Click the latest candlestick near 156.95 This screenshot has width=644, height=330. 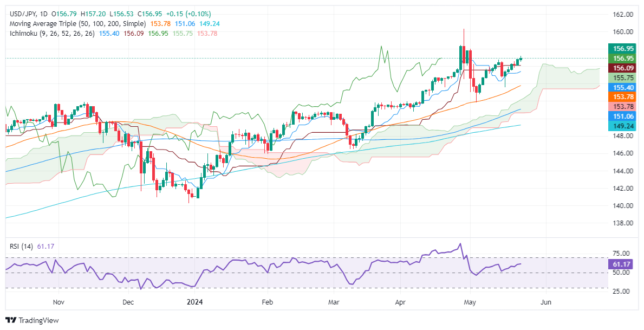tap(521, 59)
